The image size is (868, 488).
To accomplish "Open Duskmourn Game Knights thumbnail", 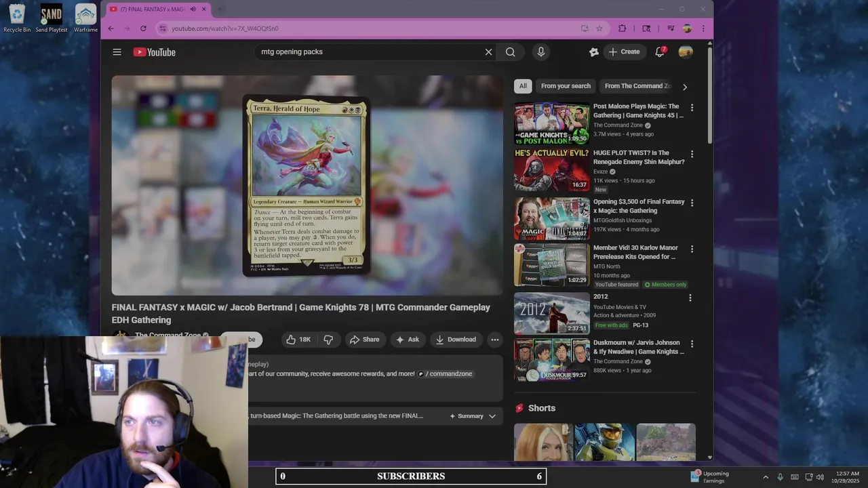I will pos(551,360).
